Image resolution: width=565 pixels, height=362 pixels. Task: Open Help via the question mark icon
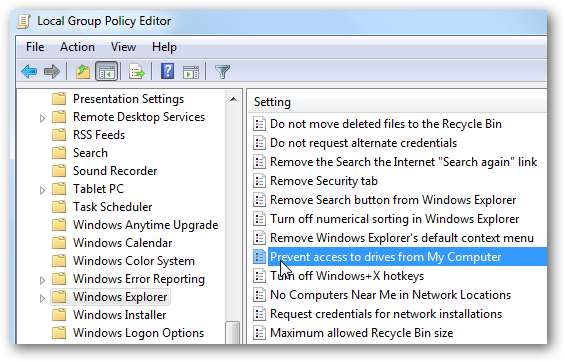(x=167, y=71)
